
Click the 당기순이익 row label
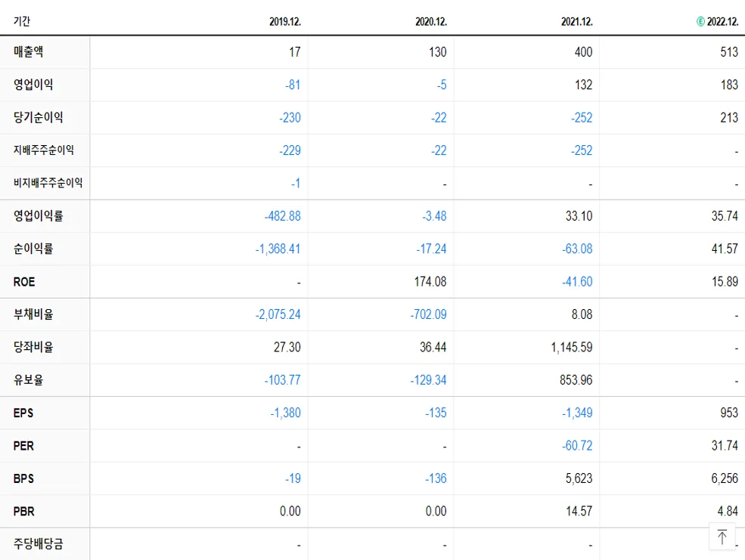38,117
